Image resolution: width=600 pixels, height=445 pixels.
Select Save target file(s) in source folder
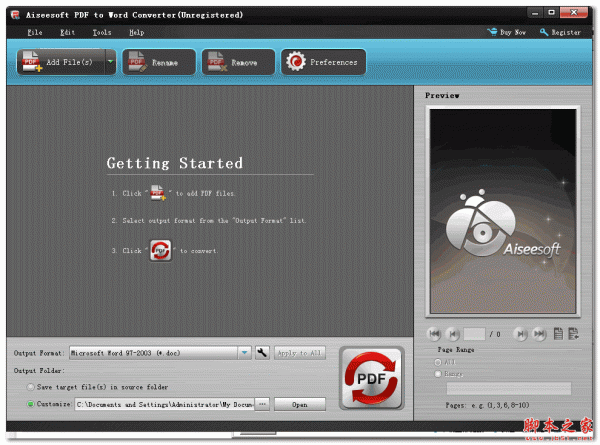98,387
